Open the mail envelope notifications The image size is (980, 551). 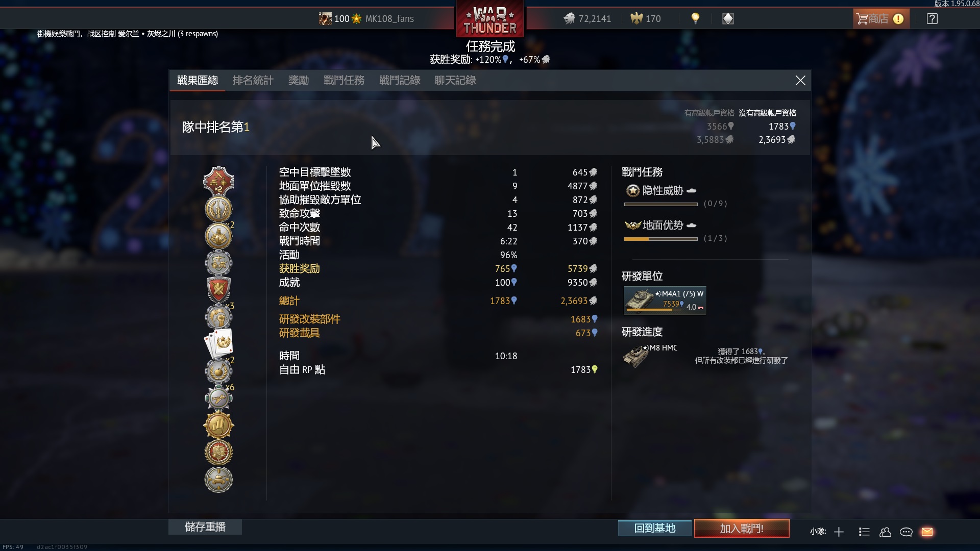click(927, 532)
